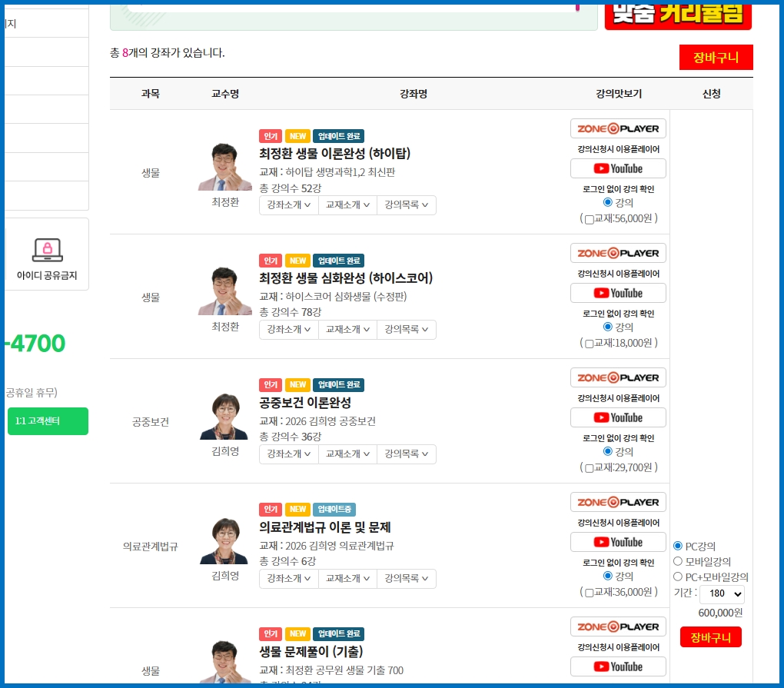Open YouTube preview for 최정환 생물 이론완성
Screen dimensions: 784x688
tap(618, 168)
